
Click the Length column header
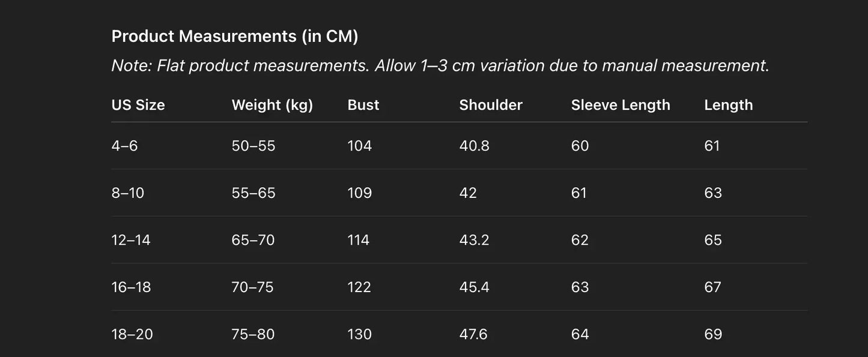(x=728, y=105)
